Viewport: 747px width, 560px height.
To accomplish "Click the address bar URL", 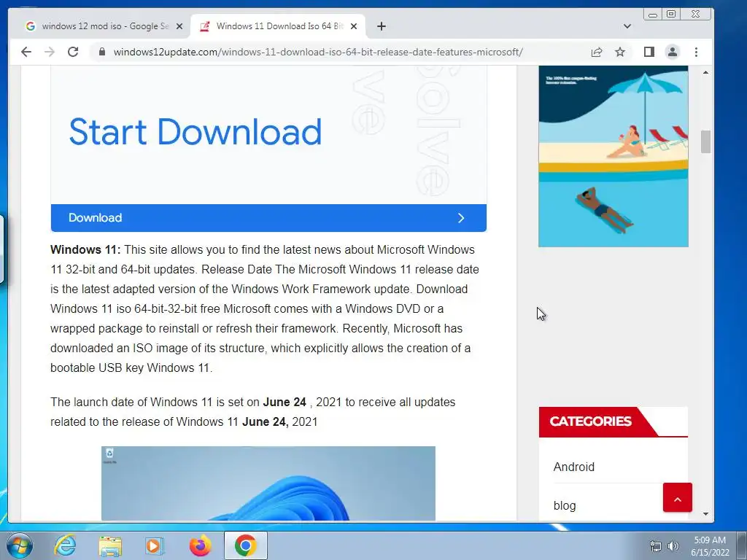I will [x=318, y=52].
